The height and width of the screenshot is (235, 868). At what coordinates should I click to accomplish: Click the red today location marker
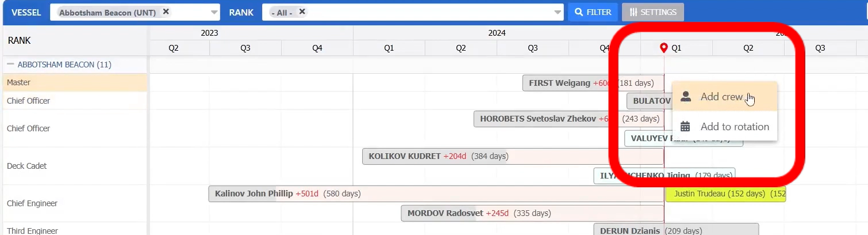click(664, 48)
